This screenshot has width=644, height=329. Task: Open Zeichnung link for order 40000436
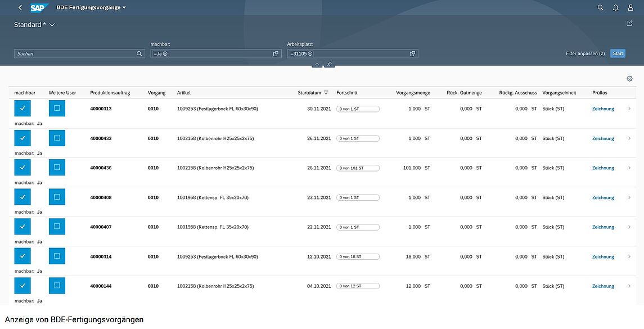(x=603, y=168)
